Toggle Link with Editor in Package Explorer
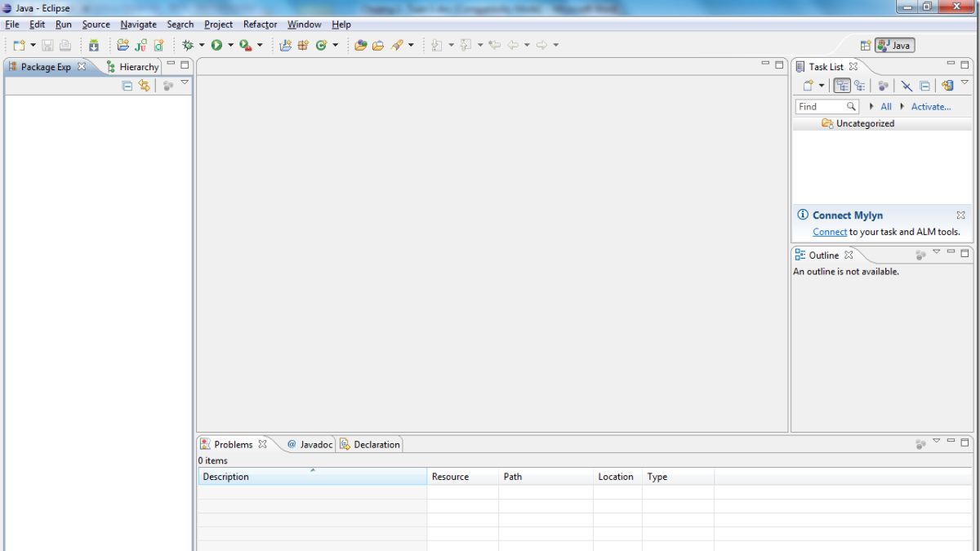The image size is (980, 551). tap(145, 85)
